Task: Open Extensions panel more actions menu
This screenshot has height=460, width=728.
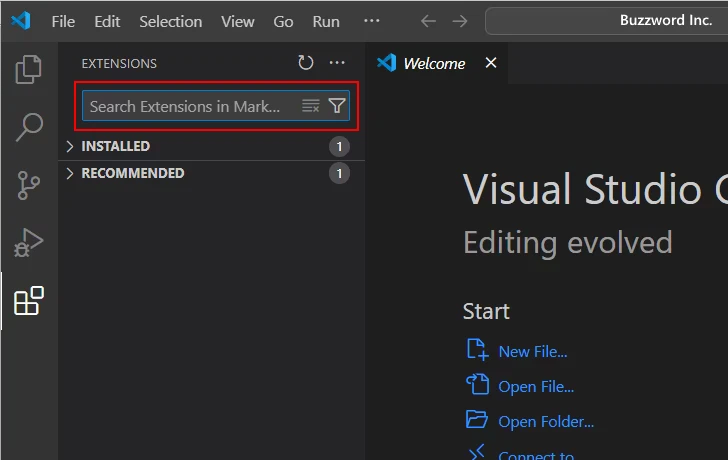Action: tap(337, 63)
